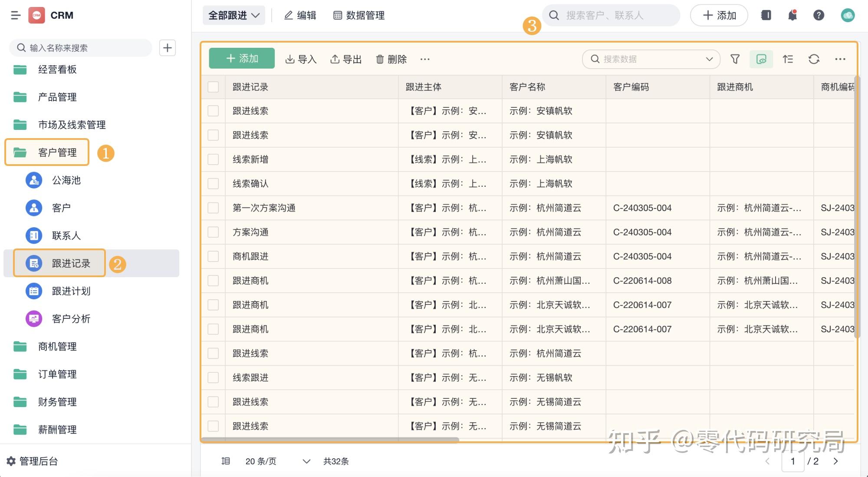Image resolution: width=868 pixels, height=477 pixels.
Task: Click the notification bell icon
Action: (x=792, y=15)
